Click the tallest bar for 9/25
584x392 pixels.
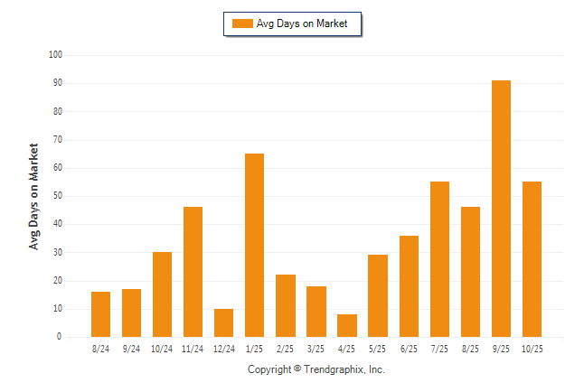(x=501, y=209)
